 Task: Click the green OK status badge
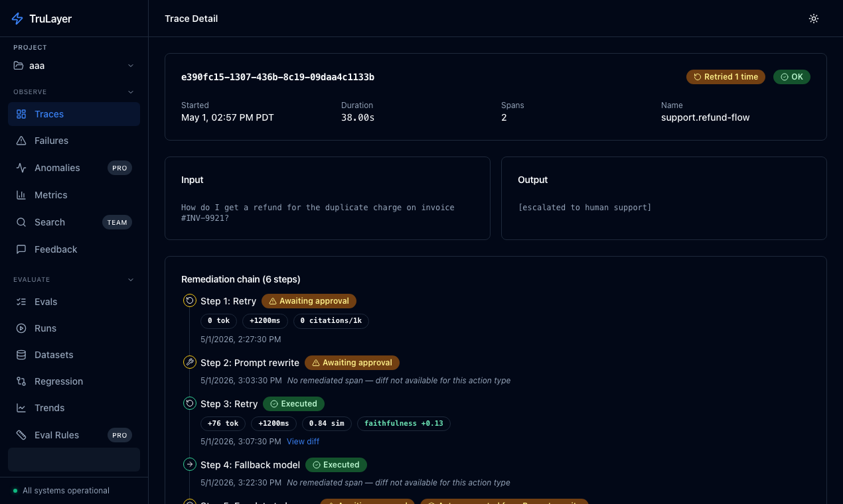(x=792, y=77)
